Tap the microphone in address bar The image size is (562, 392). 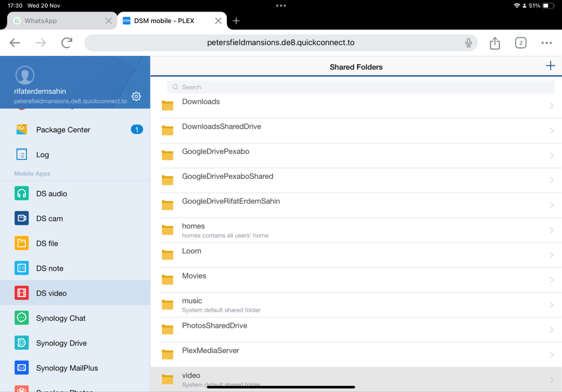coord(468,43)
